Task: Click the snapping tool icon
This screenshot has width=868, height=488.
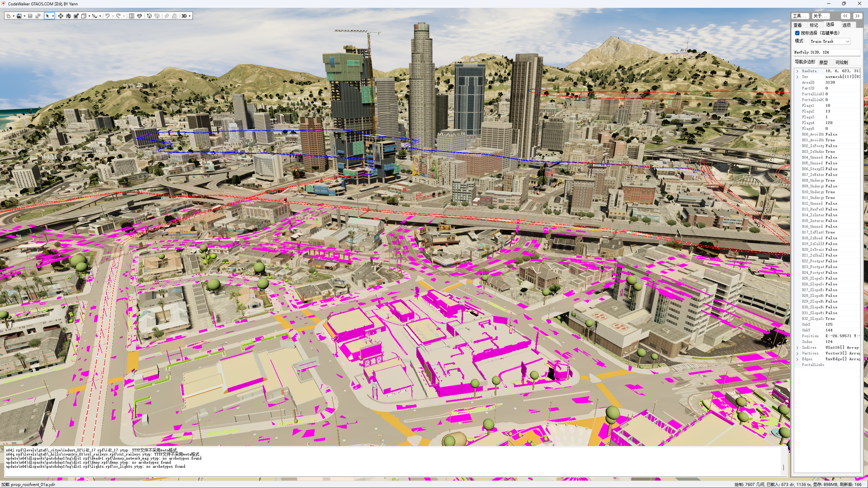Action: (x=94, y=16)
